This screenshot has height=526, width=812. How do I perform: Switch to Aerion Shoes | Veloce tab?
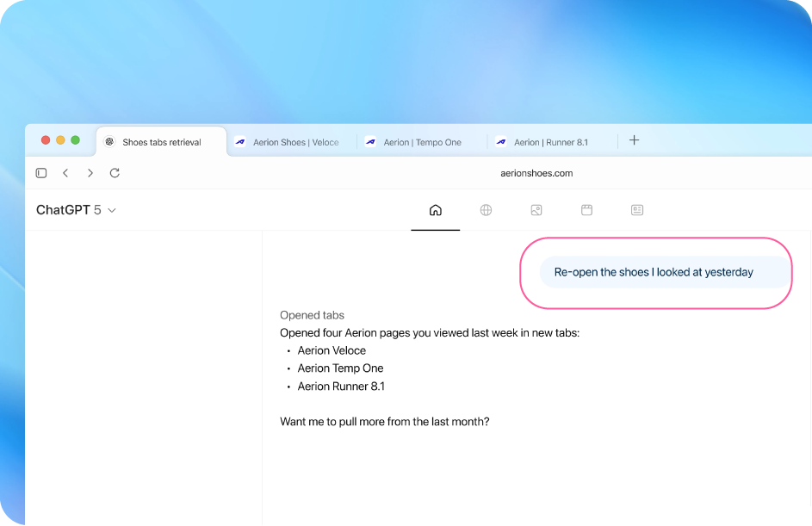click(292, 142)
